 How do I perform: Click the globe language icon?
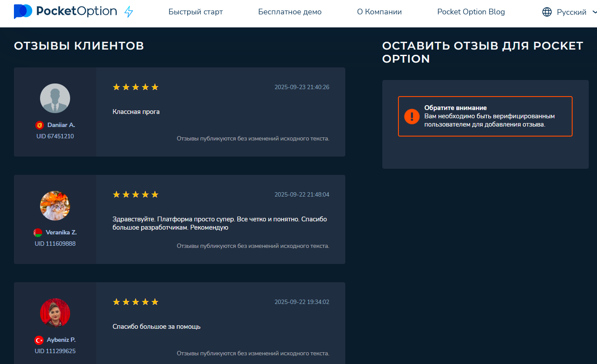(547, 12)
